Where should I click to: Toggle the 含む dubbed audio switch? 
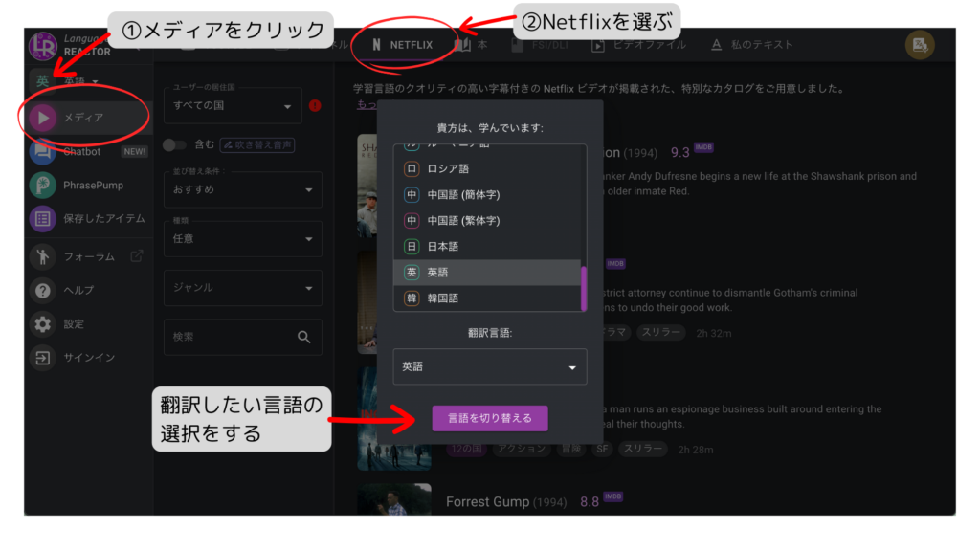174,145
